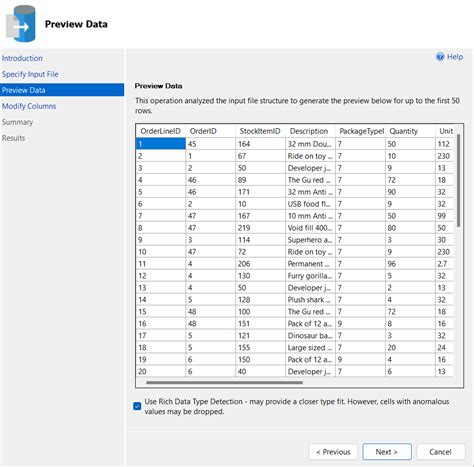The height and width of the screenshot is (467, 474).
Task: Open the Modify Columns step
Action: click(29, 106)
